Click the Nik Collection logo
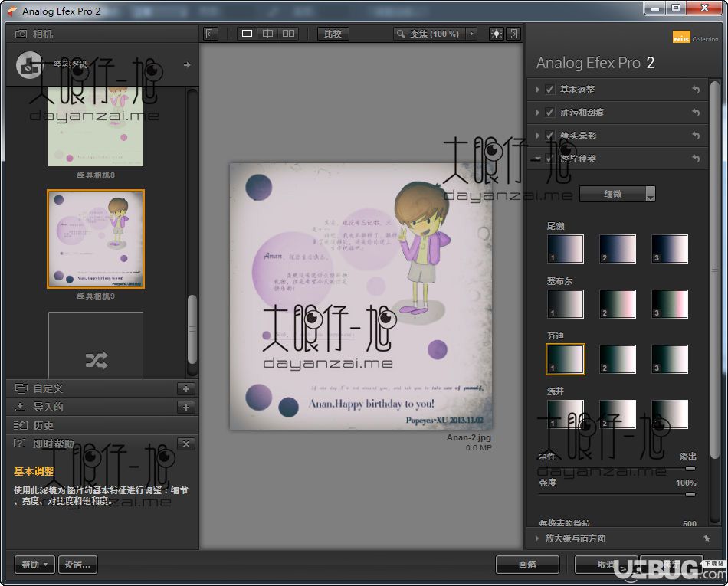This screenshot has width=728, height=586. coord(695,38)
